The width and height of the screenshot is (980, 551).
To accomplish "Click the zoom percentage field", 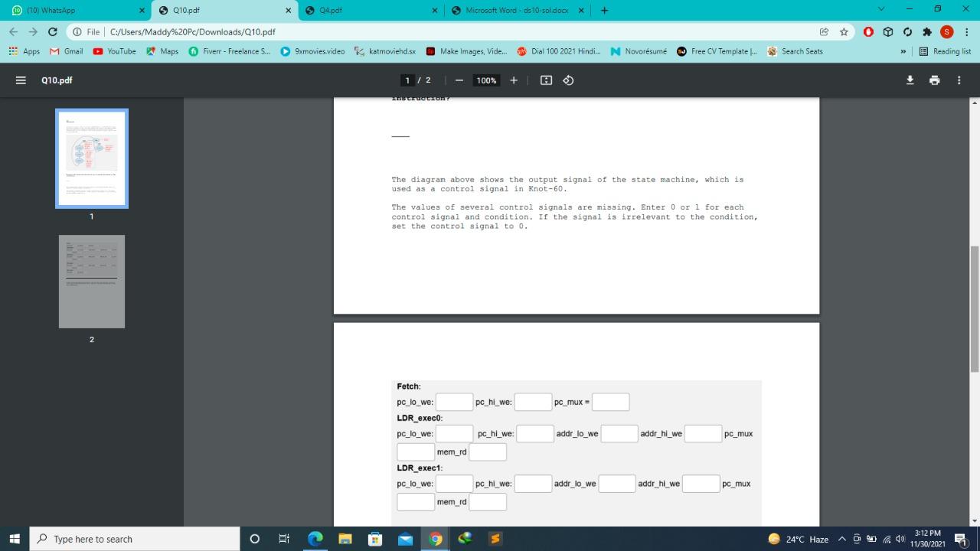I will (x=486, y=80).
